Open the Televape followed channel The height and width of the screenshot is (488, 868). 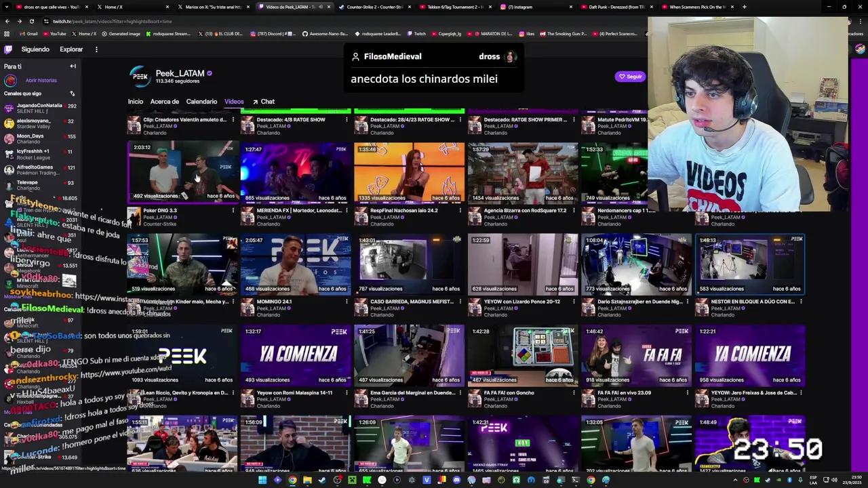39,184
